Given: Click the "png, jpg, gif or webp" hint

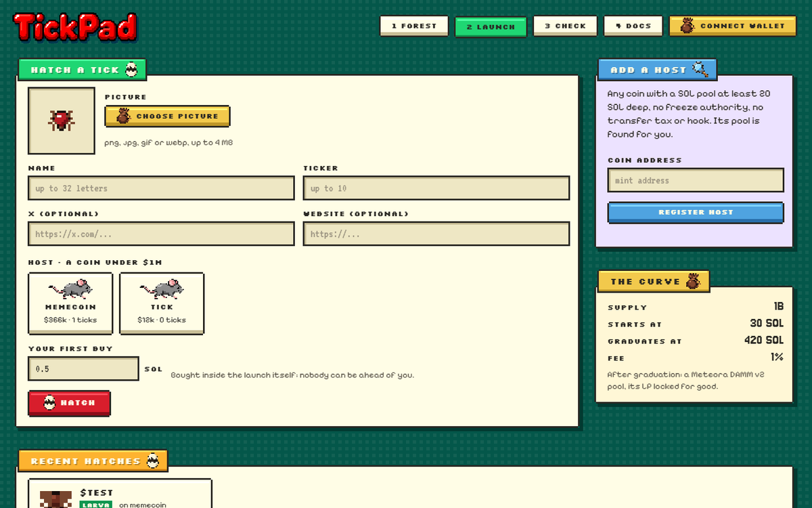Looking at the screenshot, I should [x=168, y=143].
